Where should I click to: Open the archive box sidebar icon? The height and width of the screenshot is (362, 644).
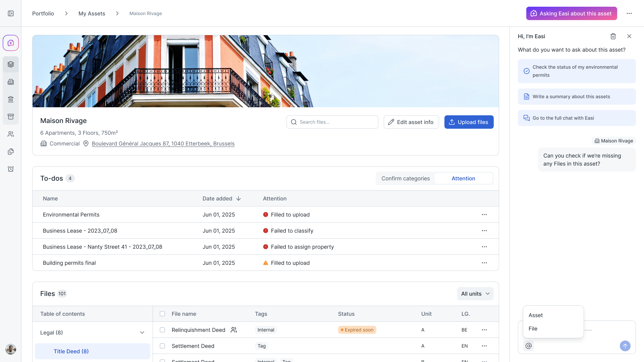11,117
